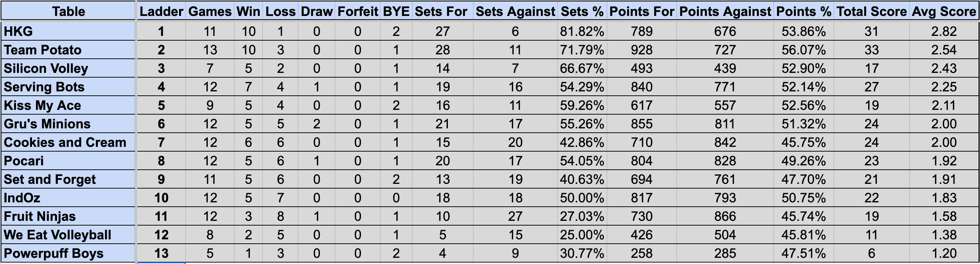Click the Ladder column header
The image size is (980, 264).
pos(161,11)
